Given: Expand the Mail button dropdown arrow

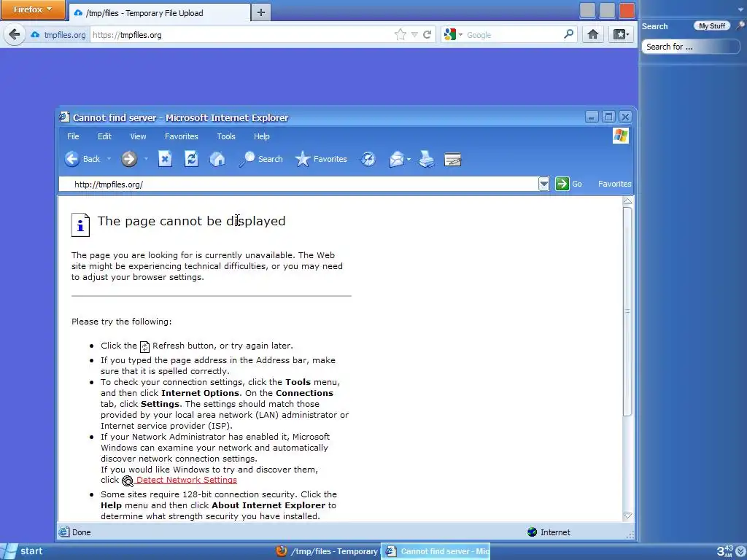Looking at the screenshot, I should pyautogui.click(x=409, y=160).
